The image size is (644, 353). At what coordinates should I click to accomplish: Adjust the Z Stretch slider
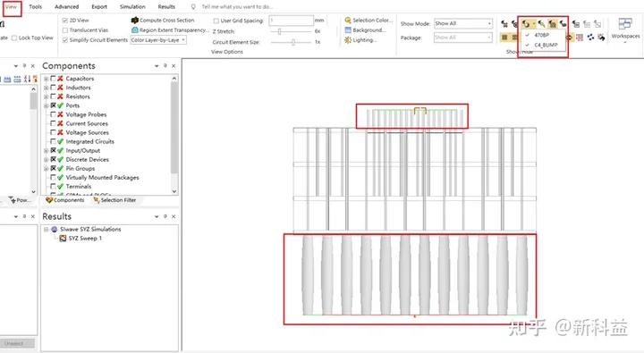[x=279, y=31]
